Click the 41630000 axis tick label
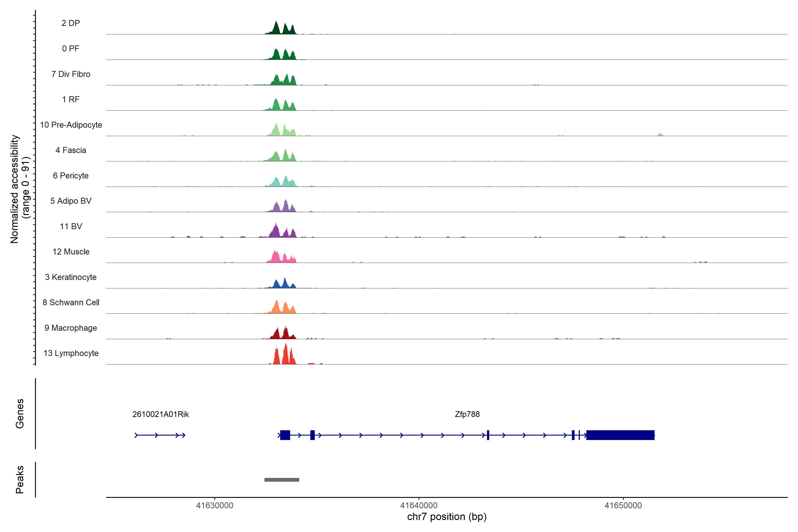The width and height of the screenshot is (798, 532). (214, 505)
